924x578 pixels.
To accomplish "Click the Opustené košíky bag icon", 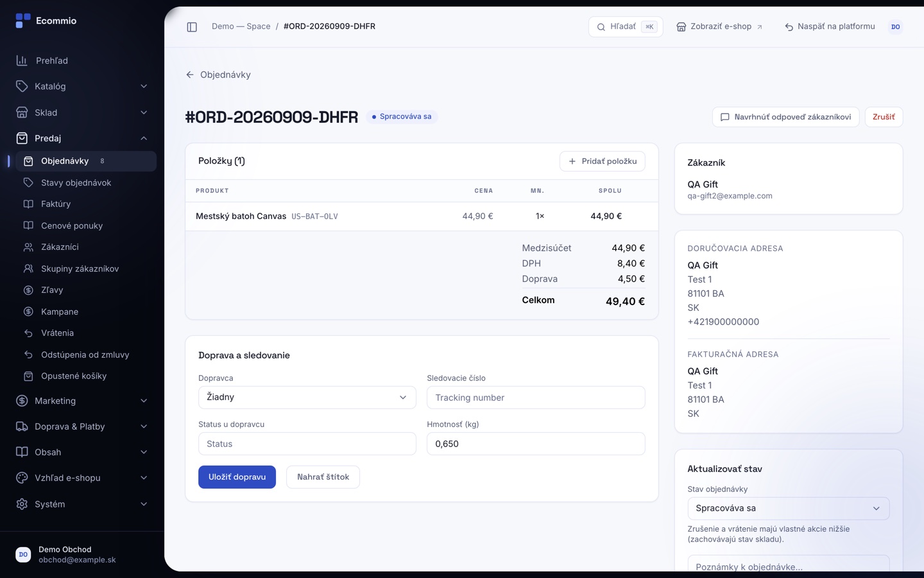I will pos(28,376).
